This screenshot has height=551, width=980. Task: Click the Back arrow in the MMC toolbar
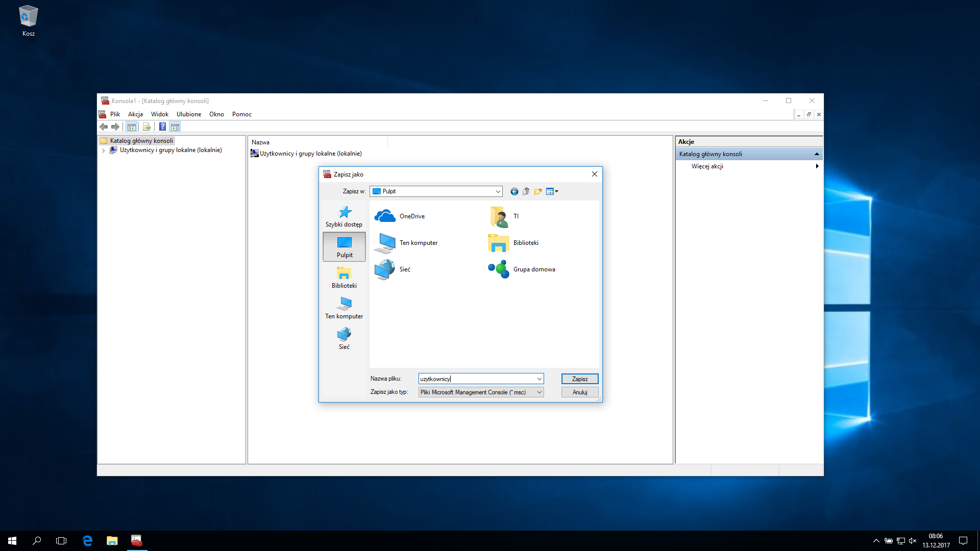[x=104, y=127]
